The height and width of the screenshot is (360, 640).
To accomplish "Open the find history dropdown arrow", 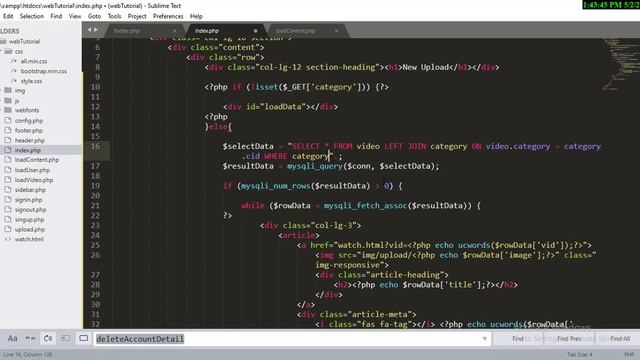I will click(x=484, y=339).
